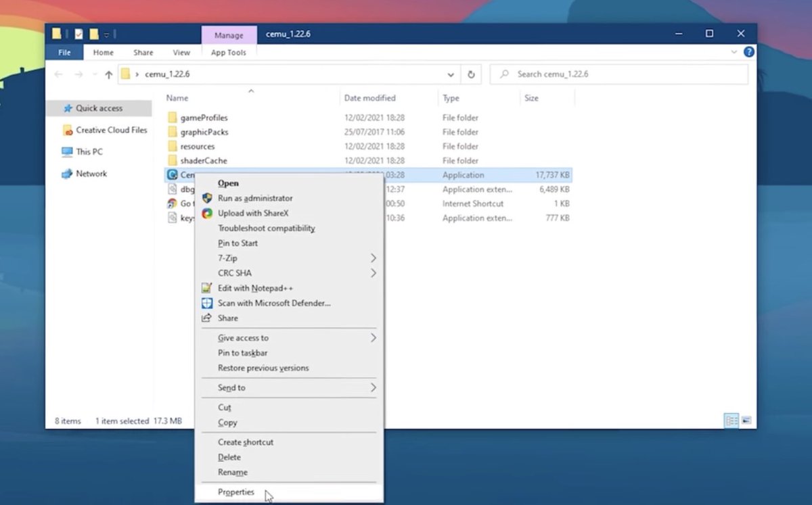This screenshot has width=812, height=505.
Task: Switch to the Home ribbon tab
Action: click(x=104, y=53)
